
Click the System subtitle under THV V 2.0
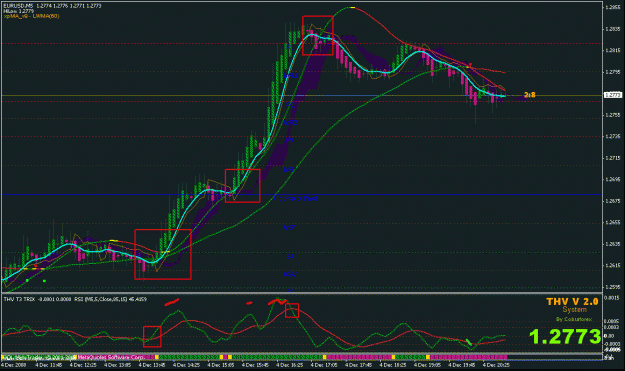(574, 310)
